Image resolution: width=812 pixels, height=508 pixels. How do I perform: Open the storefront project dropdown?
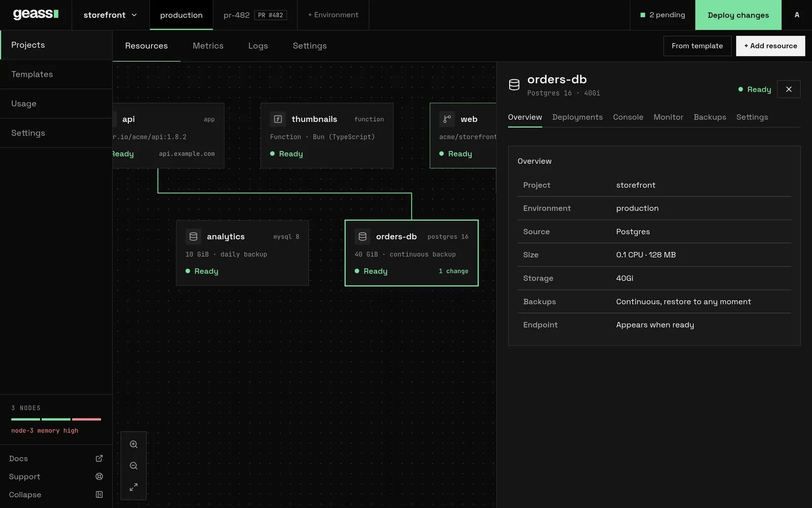110,15
